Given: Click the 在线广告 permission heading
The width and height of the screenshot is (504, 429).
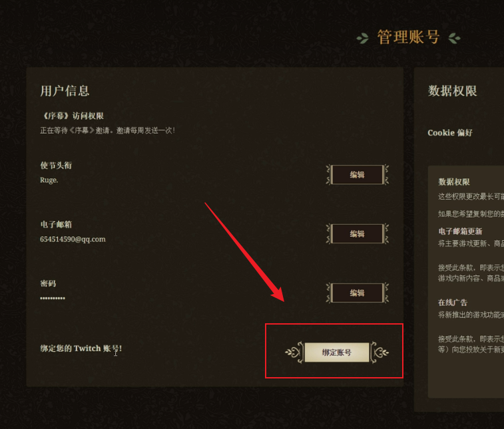Looking at the screenshot, I should pyautogui.click(x=453, y=303).
